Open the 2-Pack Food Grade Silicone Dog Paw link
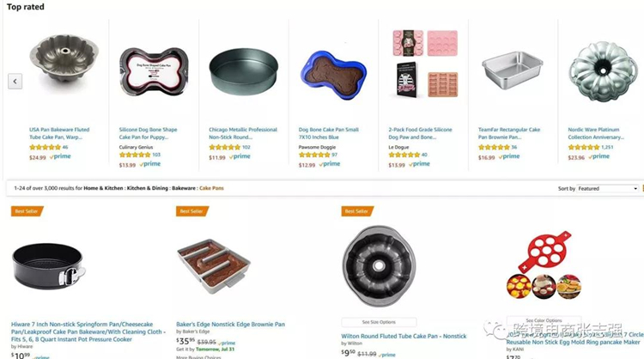The image size is (644, 359). [421, 133]
